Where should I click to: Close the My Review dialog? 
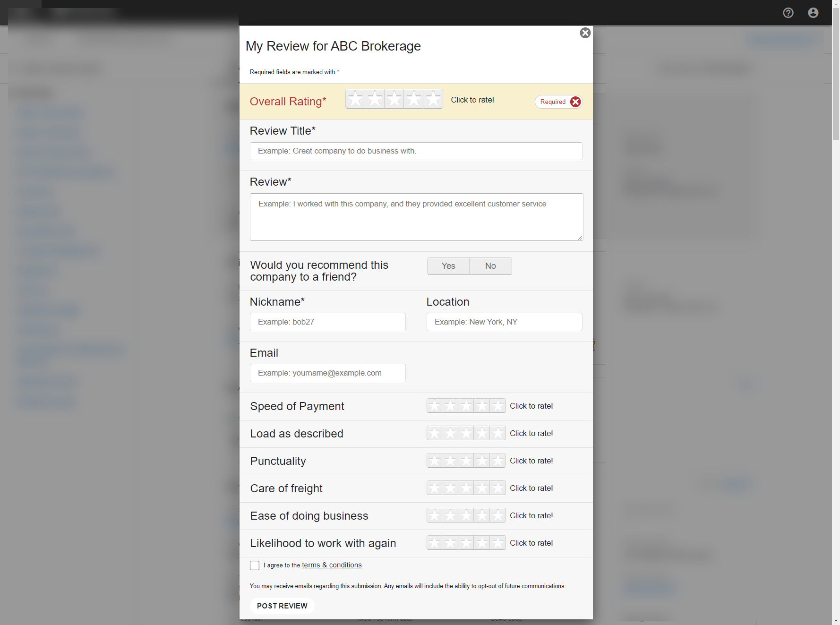point(585,33)
